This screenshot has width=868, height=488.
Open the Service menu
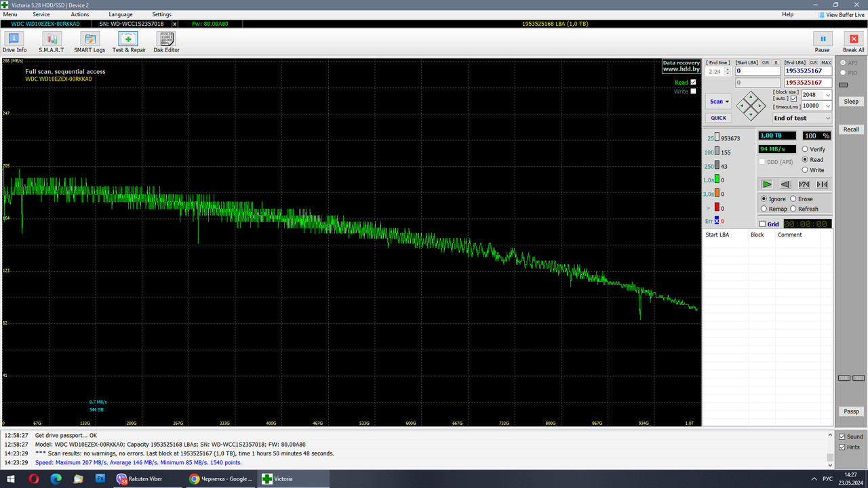(x=41, y=14)
